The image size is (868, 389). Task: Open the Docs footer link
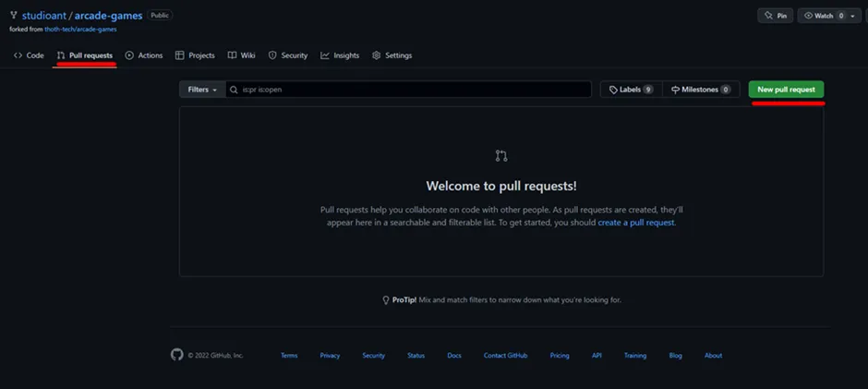click(x=454, y=356)
